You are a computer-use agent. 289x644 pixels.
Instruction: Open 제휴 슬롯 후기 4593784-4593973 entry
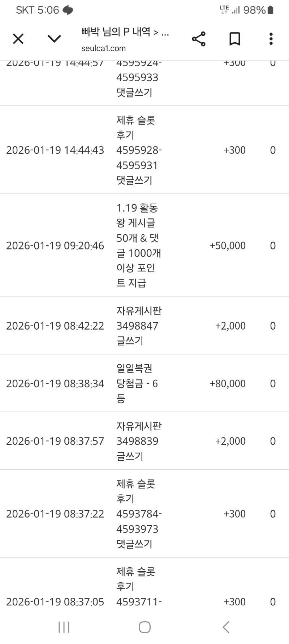tap(138, 514)
